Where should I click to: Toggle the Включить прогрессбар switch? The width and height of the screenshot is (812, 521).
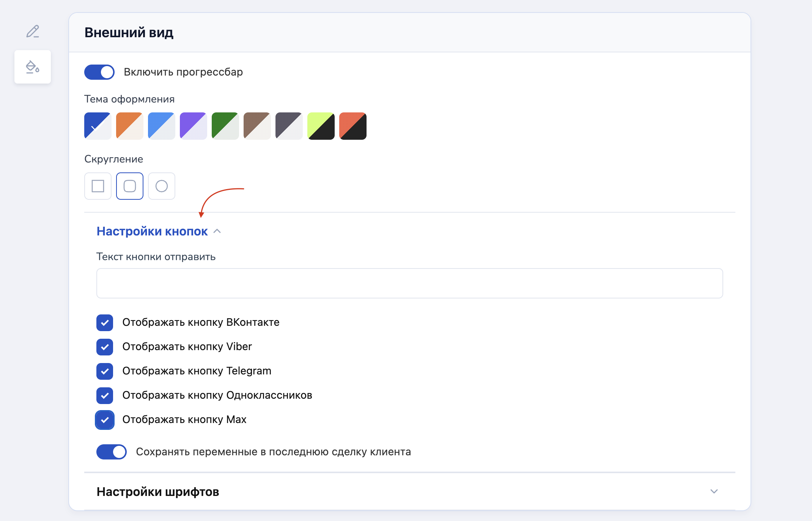pyautogui.click(x=99, y=72)
